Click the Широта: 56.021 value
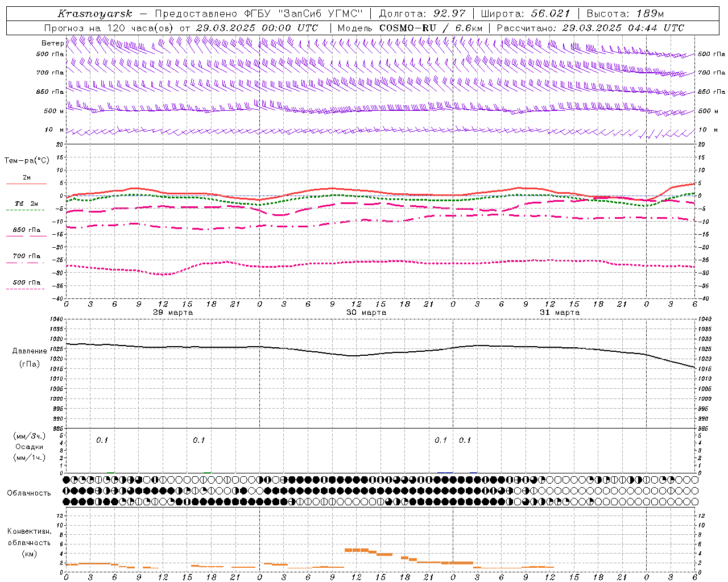 point(526,14)
